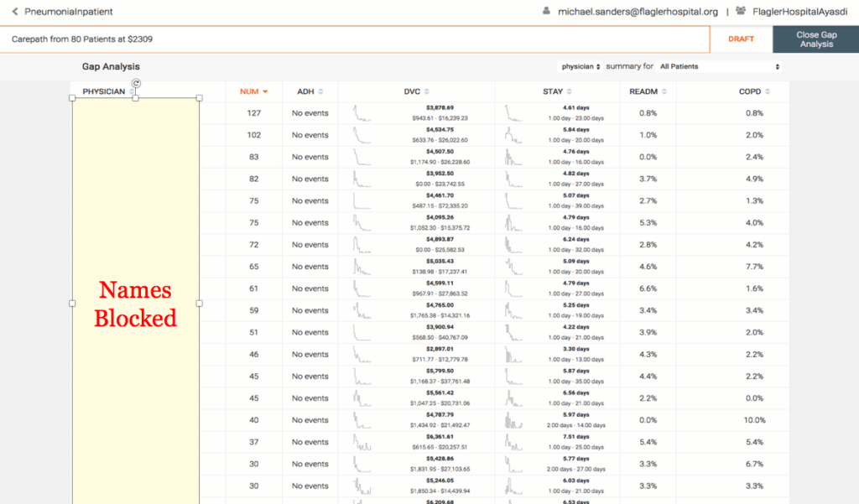Viewport: 859px width, 504px height.
Task: Click No events in the 82 row
Action: [310, 179]
